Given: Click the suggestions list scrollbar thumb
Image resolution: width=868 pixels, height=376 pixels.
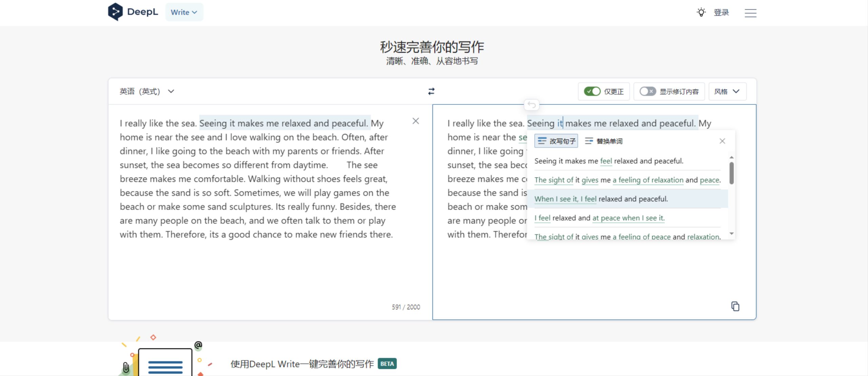Looking at the screenshot, I should pyautogui.click(x=732, y=173).
